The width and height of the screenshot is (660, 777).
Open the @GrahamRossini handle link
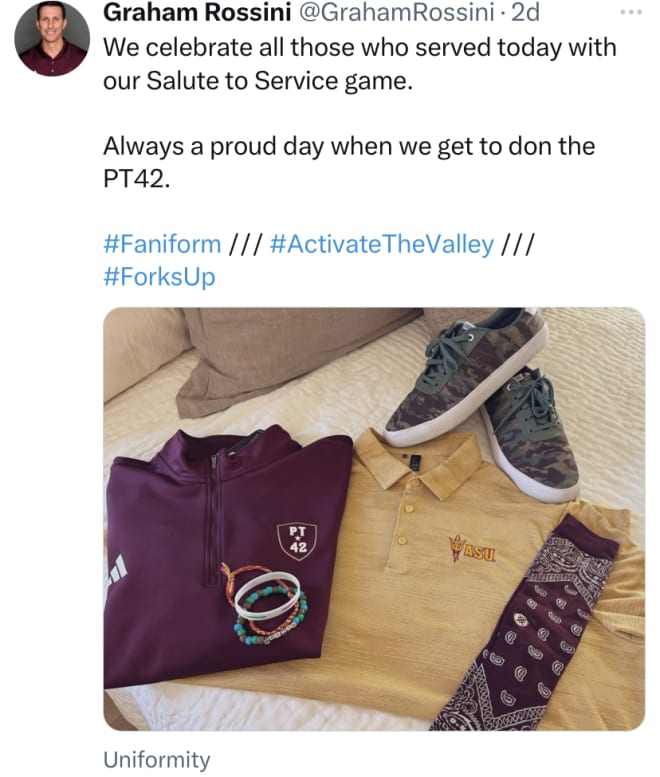(x=395, y=12)
